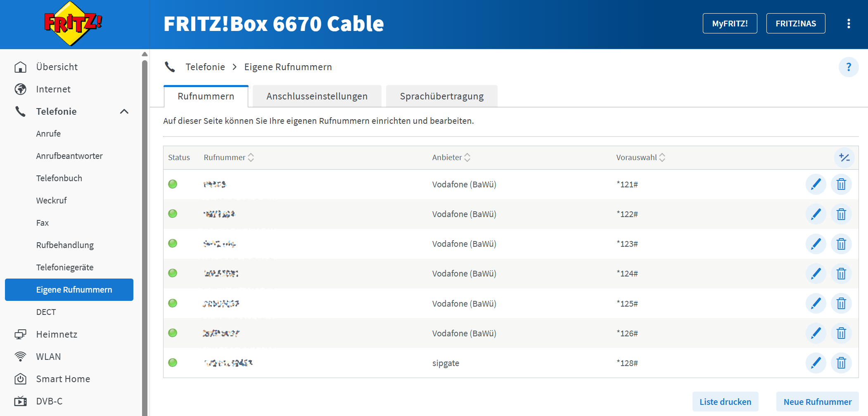Screen dimensions: 868x416
Task: Open the MyFRITZ! button
Action: pos(730,24)
